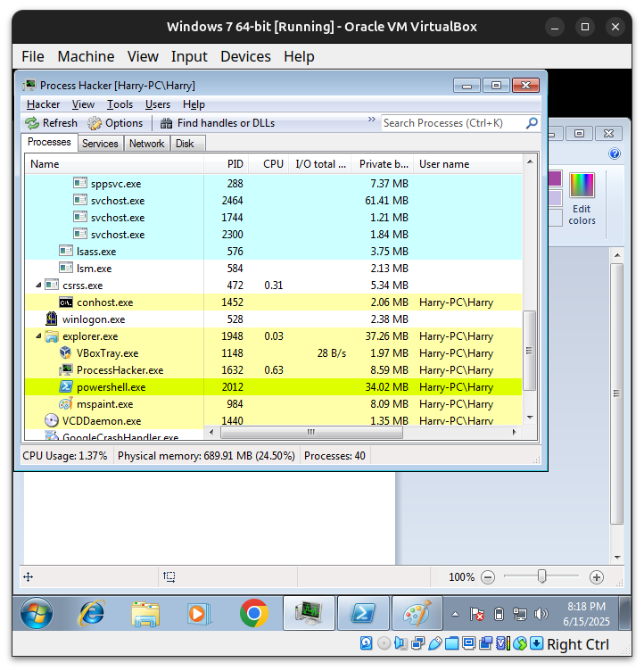
Task: Open the VirtualBox Devices menu
Action: 245,56
